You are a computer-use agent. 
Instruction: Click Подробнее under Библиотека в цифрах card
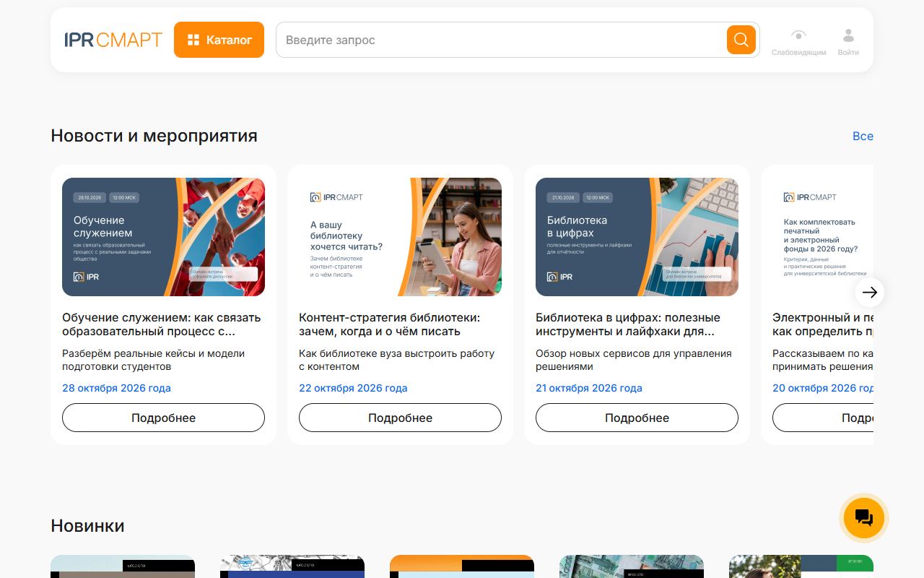(637, 418)
